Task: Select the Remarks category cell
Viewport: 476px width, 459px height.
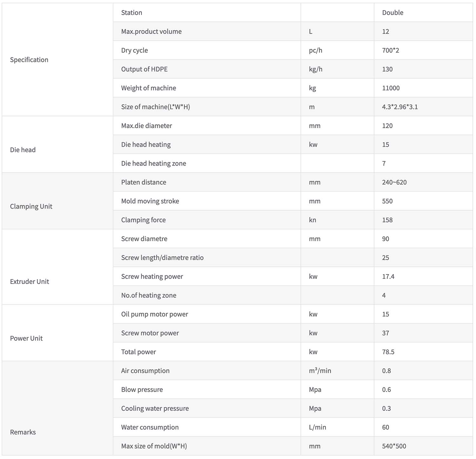Action: click(57, 408)
